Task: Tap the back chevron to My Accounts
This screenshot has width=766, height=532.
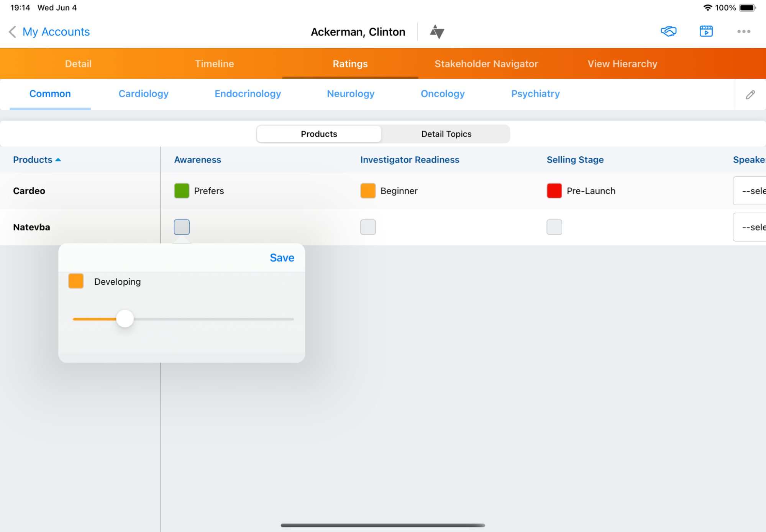Action: [x=12, y=32]
